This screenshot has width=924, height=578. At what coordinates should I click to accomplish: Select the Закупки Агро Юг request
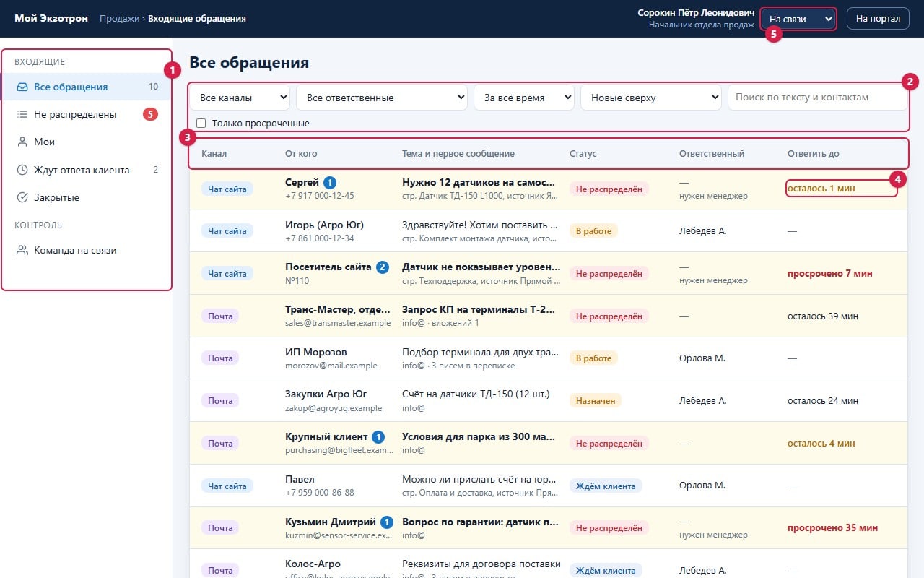pos(549,401)
